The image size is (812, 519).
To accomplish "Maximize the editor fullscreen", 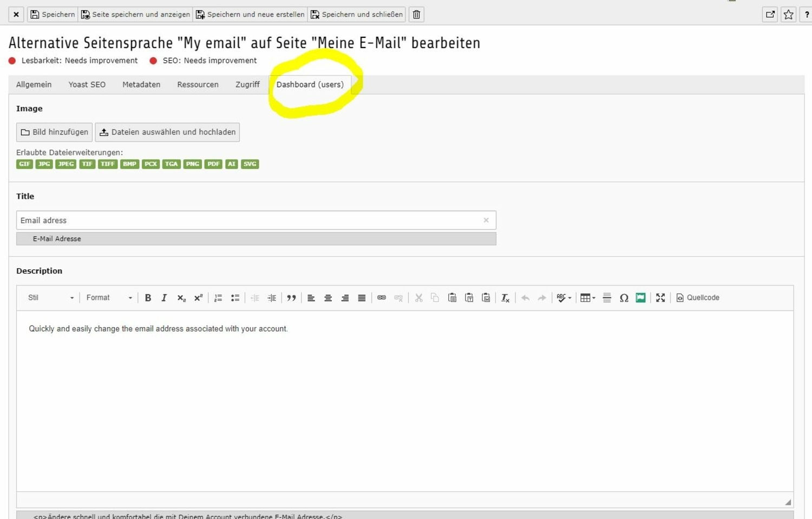I will tap(660, 298).
